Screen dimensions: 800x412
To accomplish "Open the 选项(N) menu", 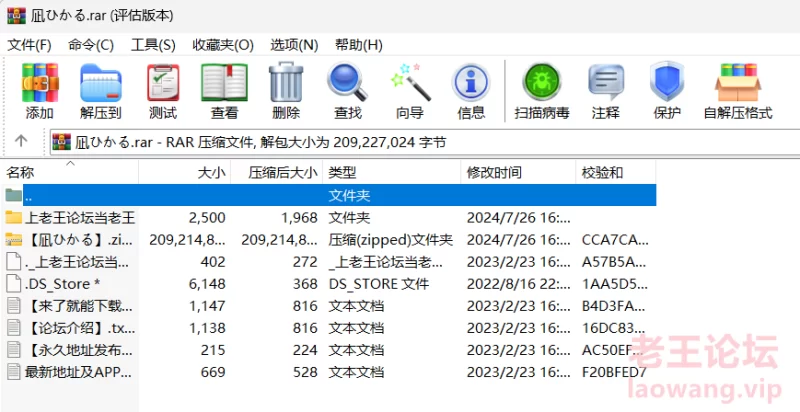I will (x=294, y=45).
